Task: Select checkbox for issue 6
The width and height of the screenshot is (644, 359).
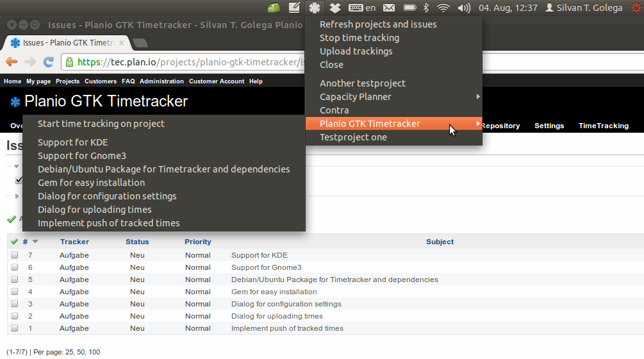Action: [x=15, y=267]
